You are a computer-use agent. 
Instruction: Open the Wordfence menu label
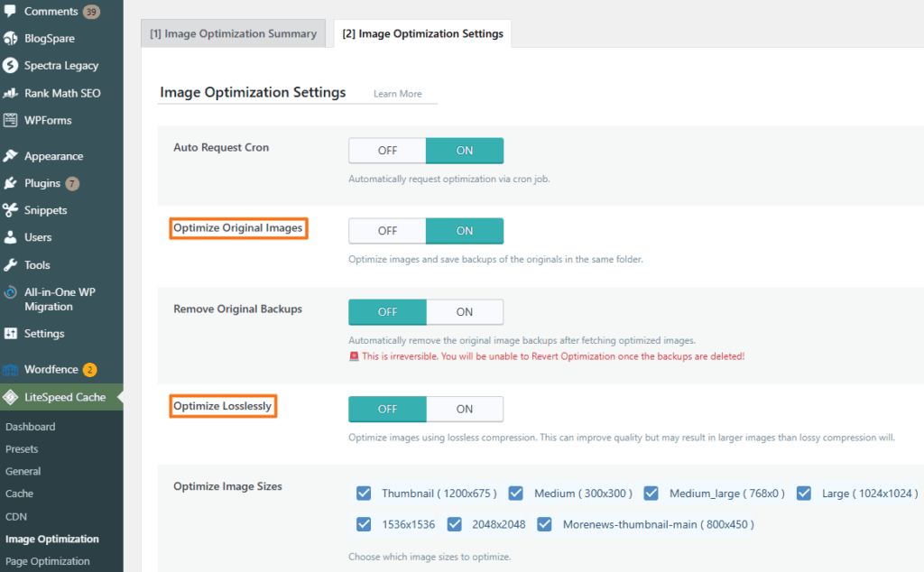pyautogui.click(x=51, y=369)
